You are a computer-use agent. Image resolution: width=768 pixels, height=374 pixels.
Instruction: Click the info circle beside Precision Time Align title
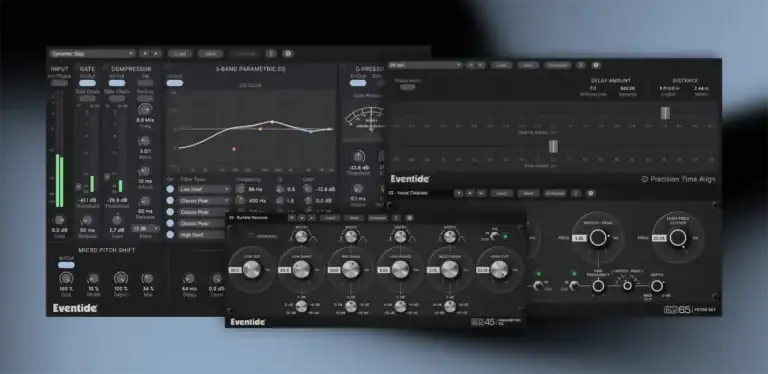click(645, 179)
